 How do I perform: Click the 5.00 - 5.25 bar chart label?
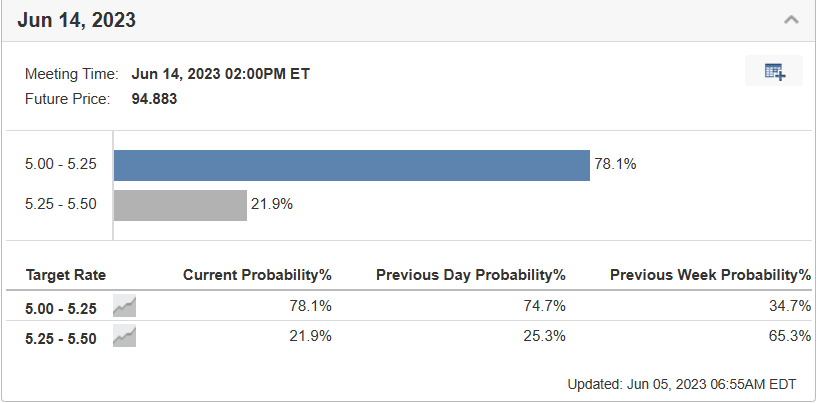click(x=61, y=164)
